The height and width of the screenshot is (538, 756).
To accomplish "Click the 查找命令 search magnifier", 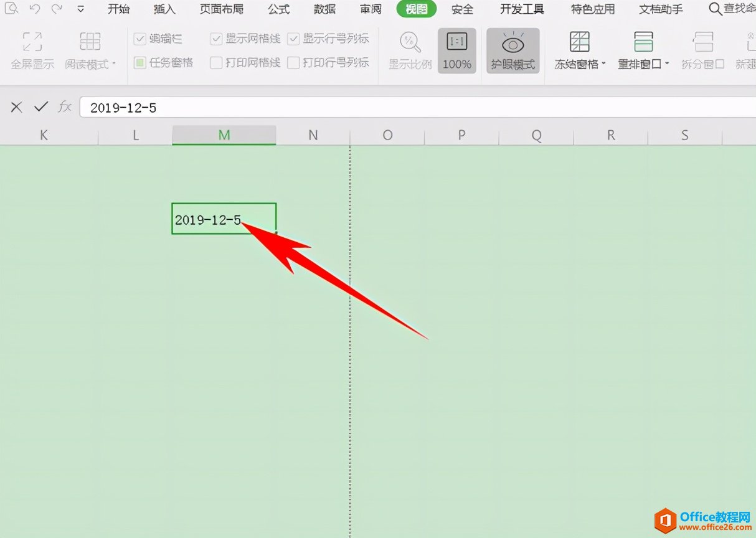I will pos(716,9).
